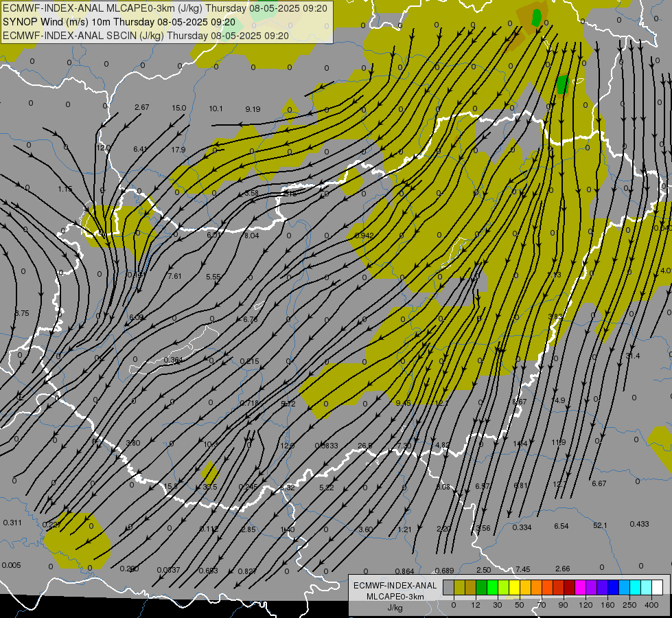Click the legend tick label 50
The image size is (672, 618).
520,605
